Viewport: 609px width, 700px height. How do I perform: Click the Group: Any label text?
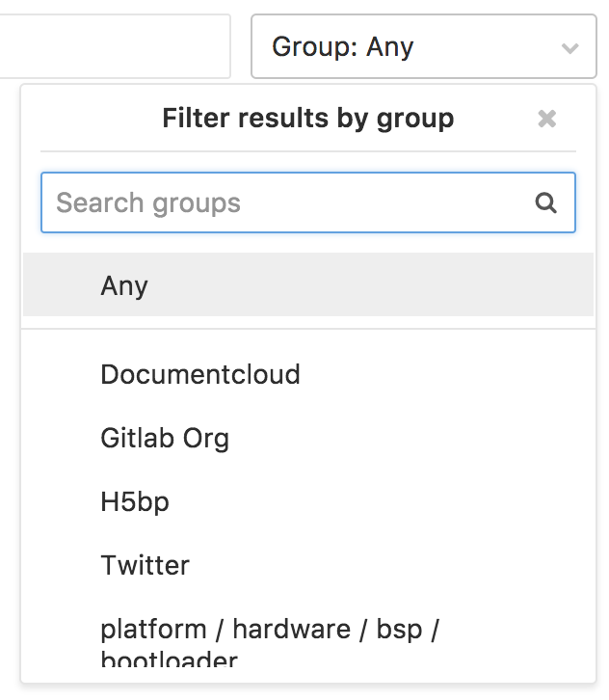pos(343,47)
